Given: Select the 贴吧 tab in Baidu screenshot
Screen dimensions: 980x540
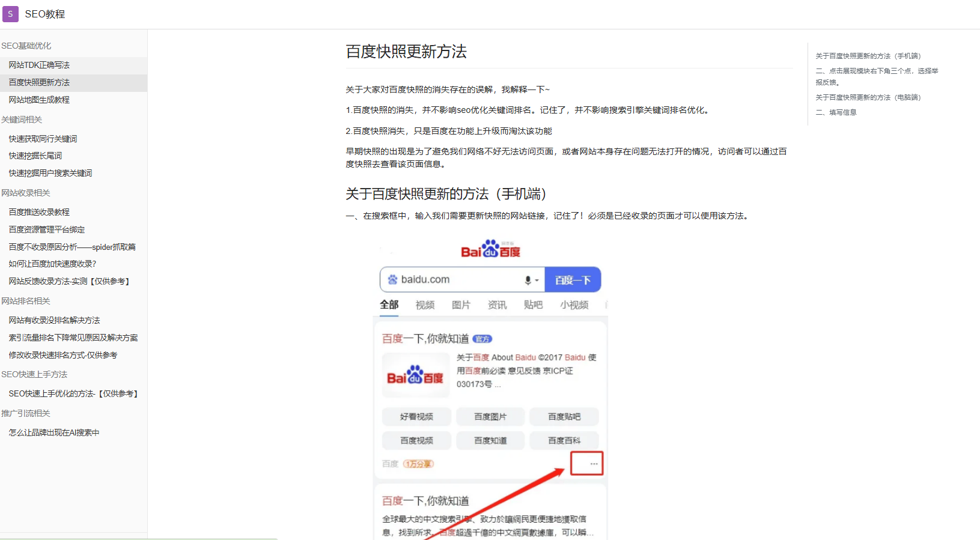Looking at the screenshot, I should pos(533,305).
